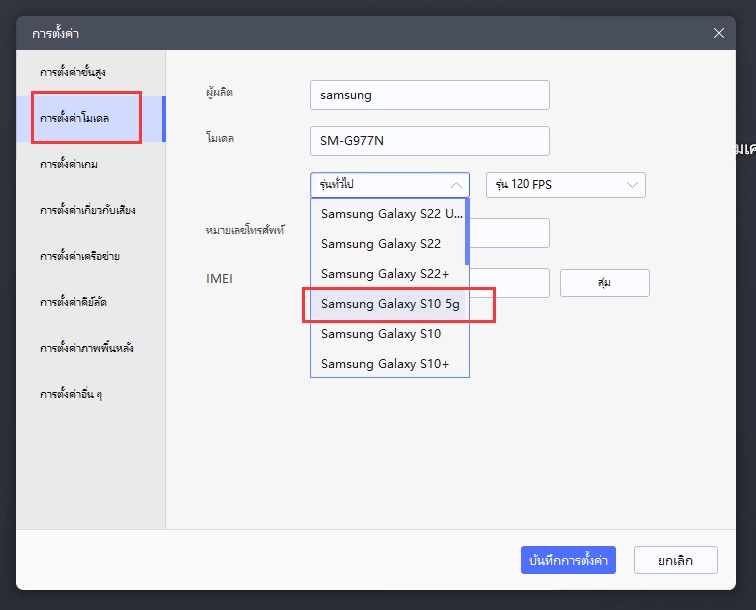Click the model list scrollbar thumb
Screen dimensions: 756x610
click(x=467, y=232)
